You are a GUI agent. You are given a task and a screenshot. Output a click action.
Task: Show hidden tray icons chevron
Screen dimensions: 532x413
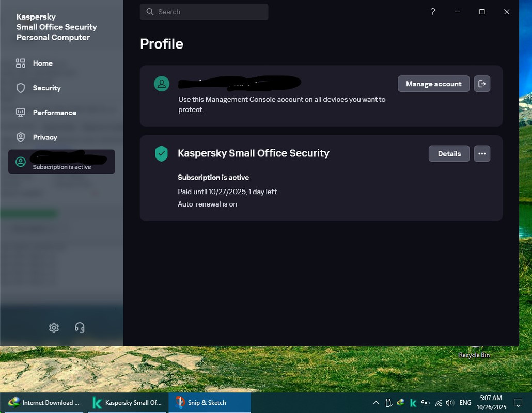pos(376,403)
